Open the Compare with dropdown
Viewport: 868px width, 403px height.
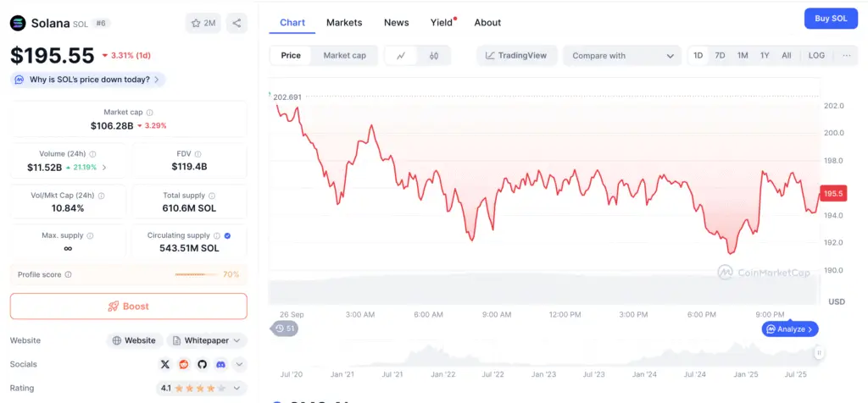pos(623,56)
